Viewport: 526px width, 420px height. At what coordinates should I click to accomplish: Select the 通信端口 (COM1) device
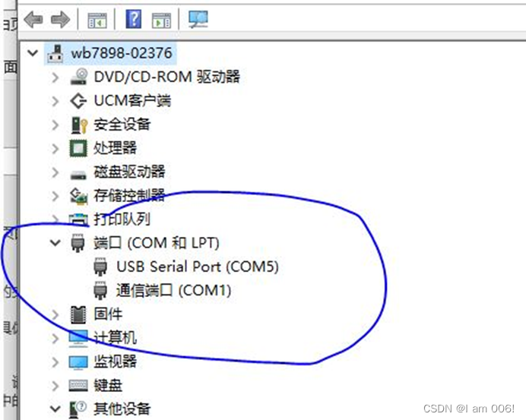click(x=173, y=291)
